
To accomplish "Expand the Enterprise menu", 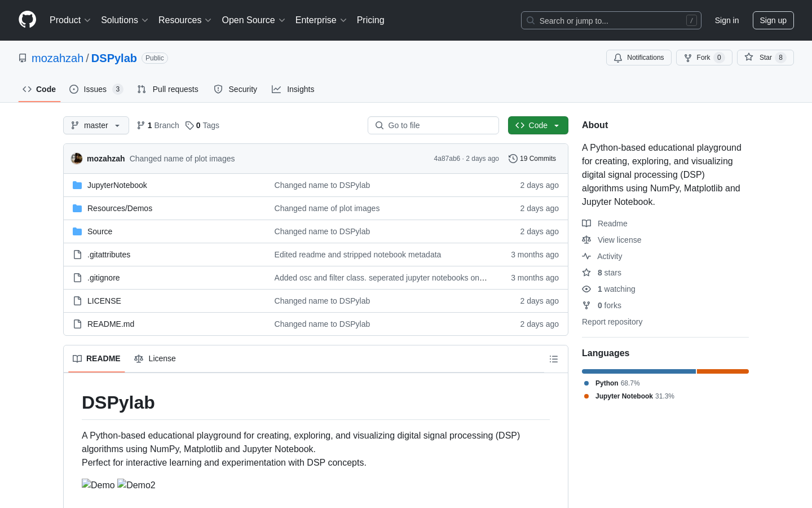I will (321, 20).
